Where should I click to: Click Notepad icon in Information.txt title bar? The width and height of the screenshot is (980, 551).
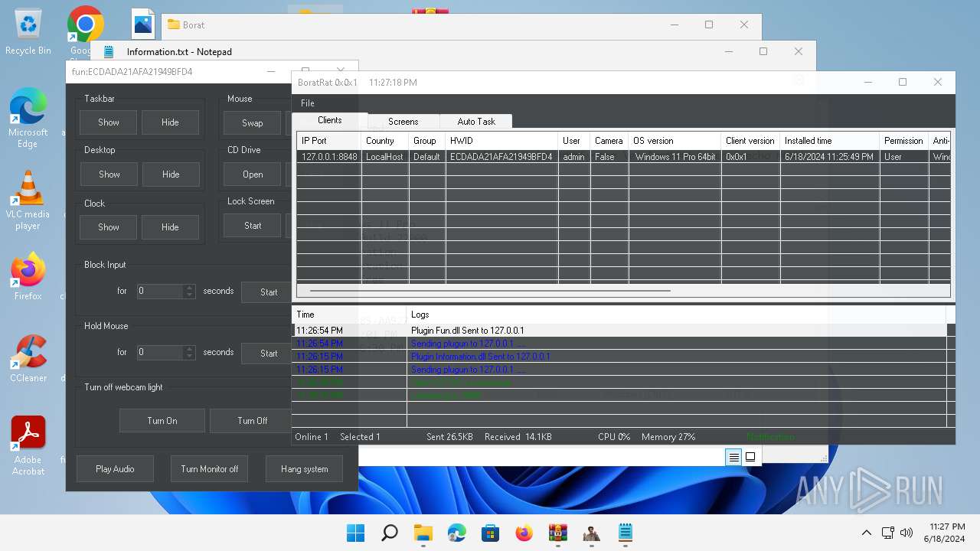[x=109, y=52]
